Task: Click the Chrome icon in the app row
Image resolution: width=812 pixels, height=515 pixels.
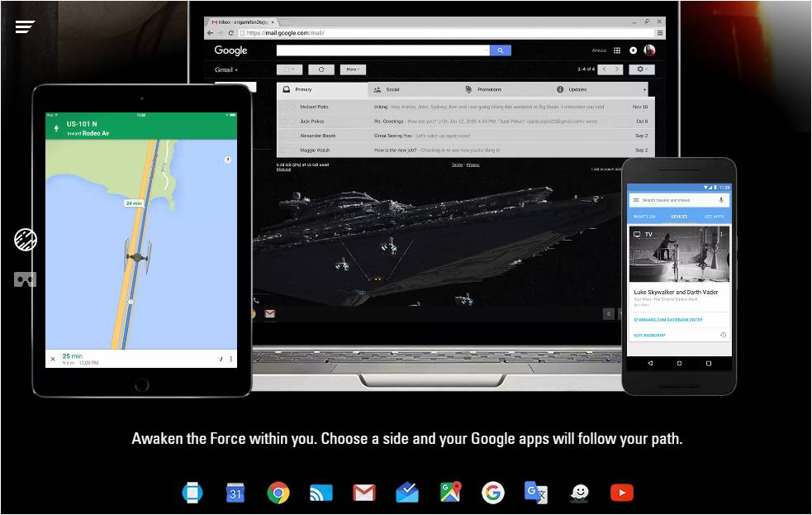Action: 278,493
